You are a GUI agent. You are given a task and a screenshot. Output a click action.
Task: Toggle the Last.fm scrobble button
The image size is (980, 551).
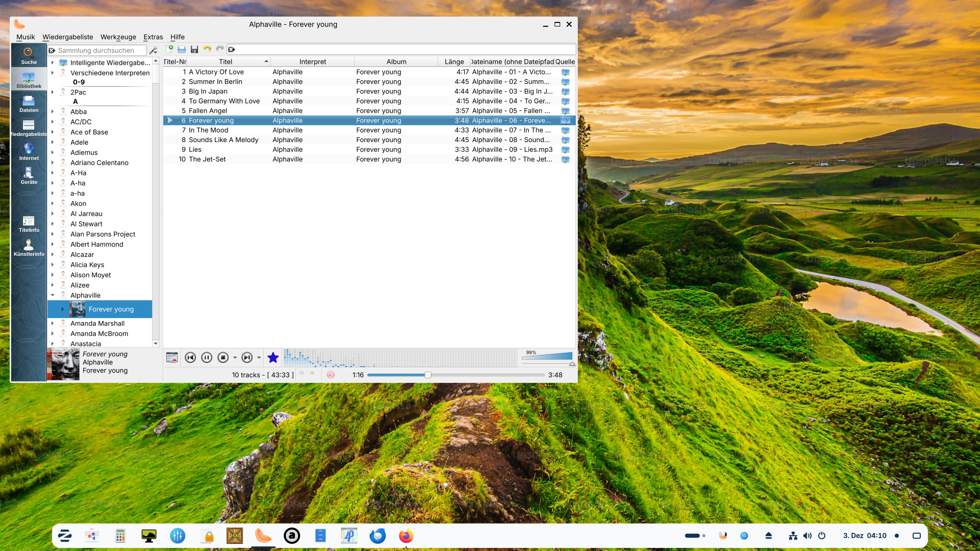click(x=331, y=374)
